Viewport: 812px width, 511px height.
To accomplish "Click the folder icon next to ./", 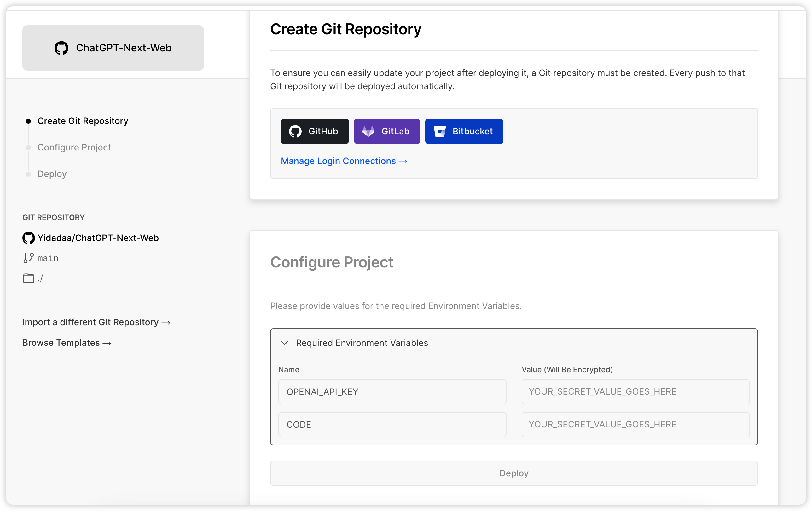I will tap(28, 279).
